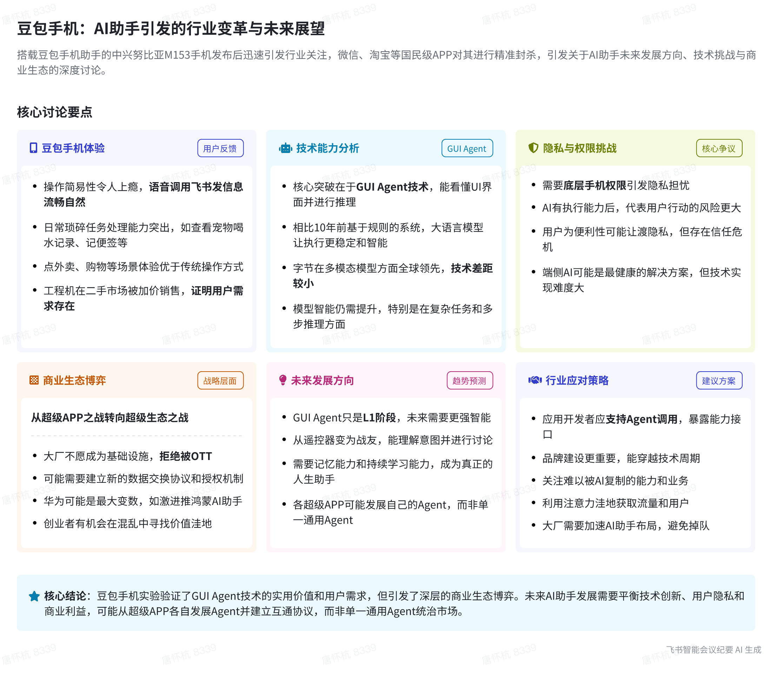Click the handshake icon beside 行业应对策略
The width and height of the screenshot is (784, 673).
pyautogui.click(x=535, y=380)
